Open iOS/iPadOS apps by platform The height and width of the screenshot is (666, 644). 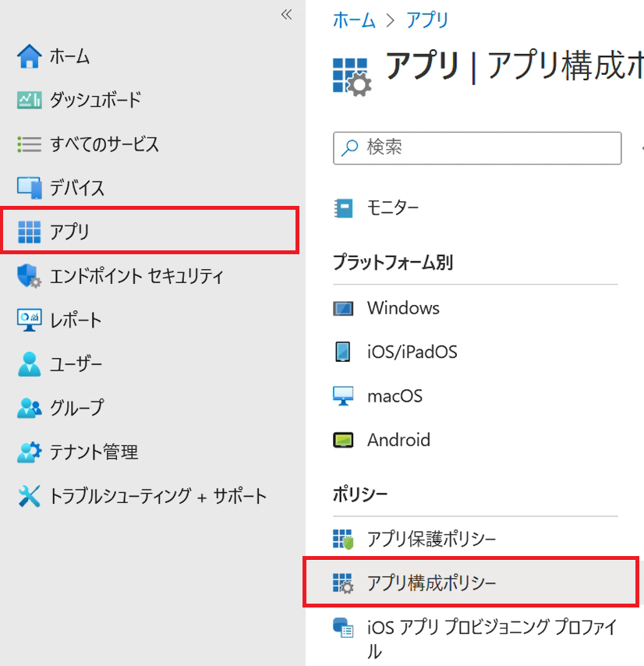click(412, 352)
